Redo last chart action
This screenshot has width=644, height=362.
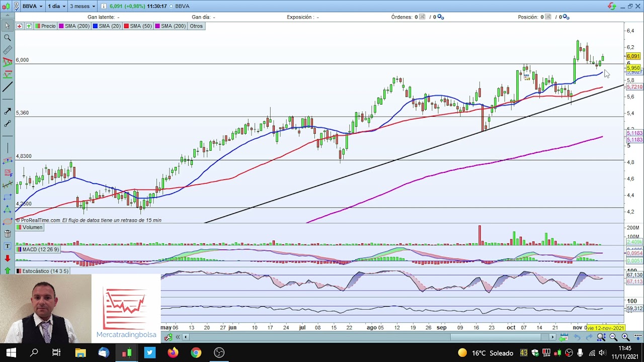[589, 337]
